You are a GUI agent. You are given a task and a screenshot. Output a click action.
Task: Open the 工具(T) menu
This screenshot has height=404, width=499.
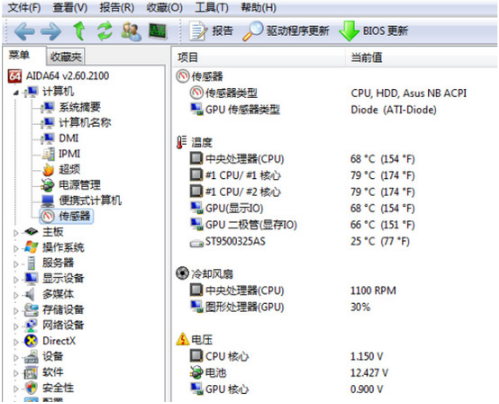point(212,7)
